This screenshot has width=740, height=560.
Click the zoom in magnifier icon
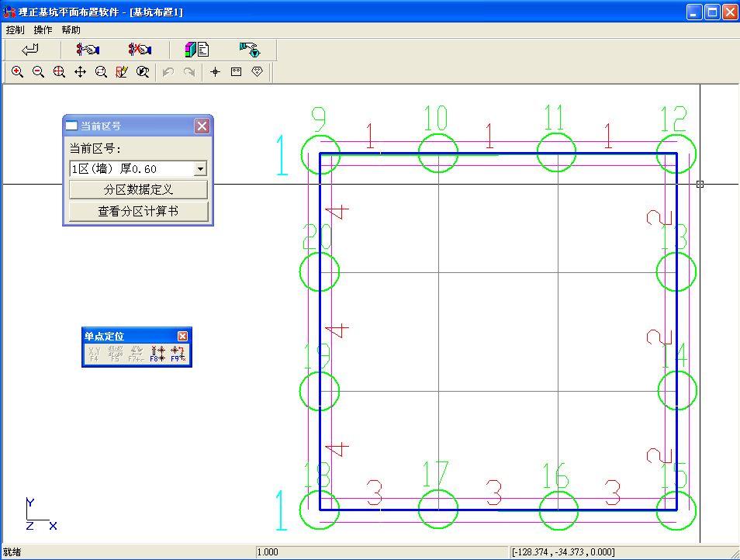click(17, 72)
